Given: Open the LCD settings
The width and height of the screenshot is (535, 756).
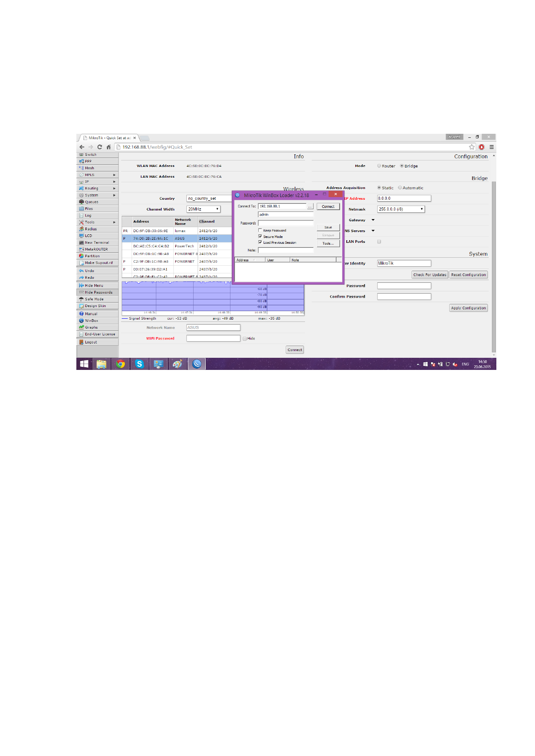Looking at the screenshot, I should pyautogui.click(x=97, y=236).
